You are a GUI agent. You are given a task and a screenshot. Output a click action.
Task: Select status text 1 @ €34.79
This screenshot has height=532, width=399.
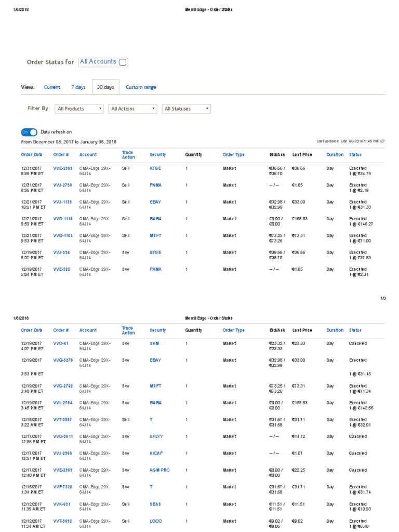[x=360, y=174]
